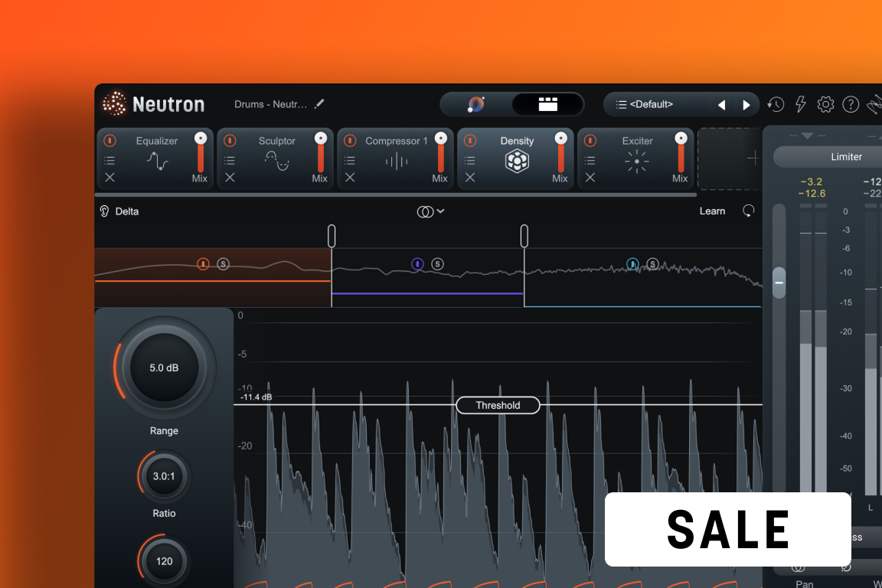Click the SALE badge
Viewport: 882px width, 588px height.
[x=728, y=529]
